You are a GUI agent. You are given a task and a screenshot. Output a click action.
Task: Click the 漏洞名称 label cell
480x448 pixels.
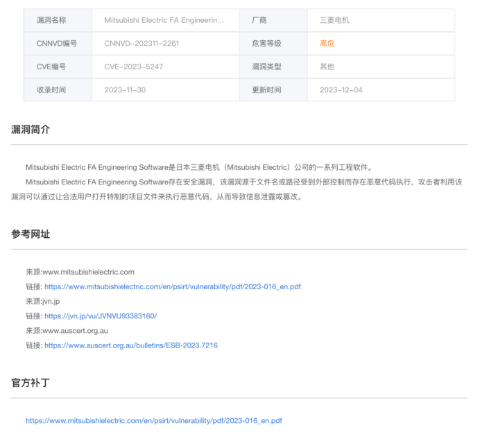[58, 20]
